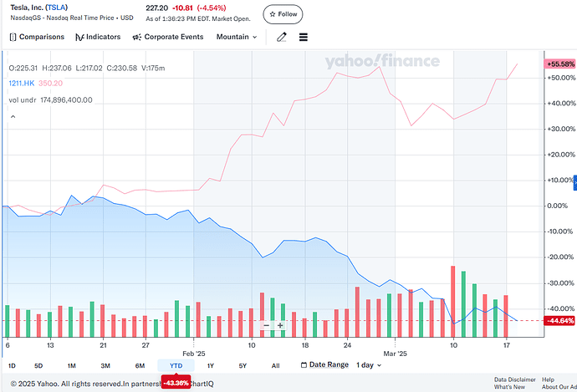Zoom in with the plus button

tap(280, 325)
